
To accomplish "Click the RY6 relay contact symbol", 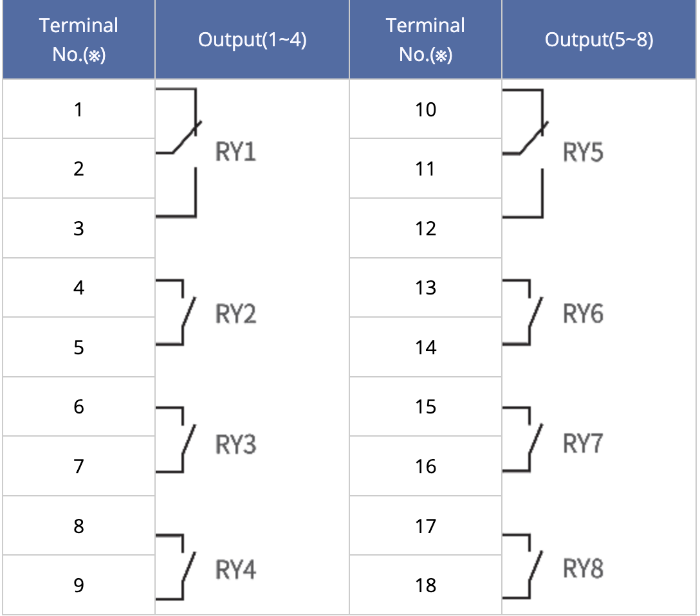I will (x=523, y=313).
